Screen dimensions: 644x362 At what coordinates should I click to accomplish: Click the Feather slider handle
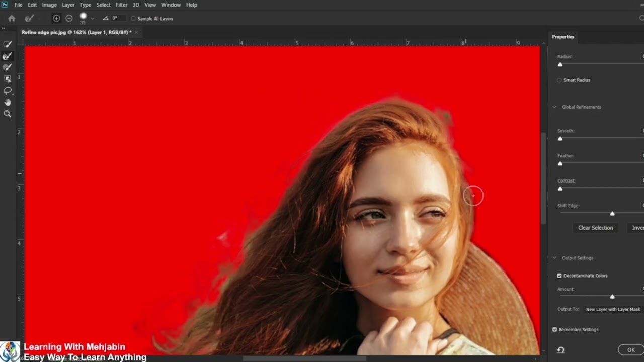pos(560,163)
